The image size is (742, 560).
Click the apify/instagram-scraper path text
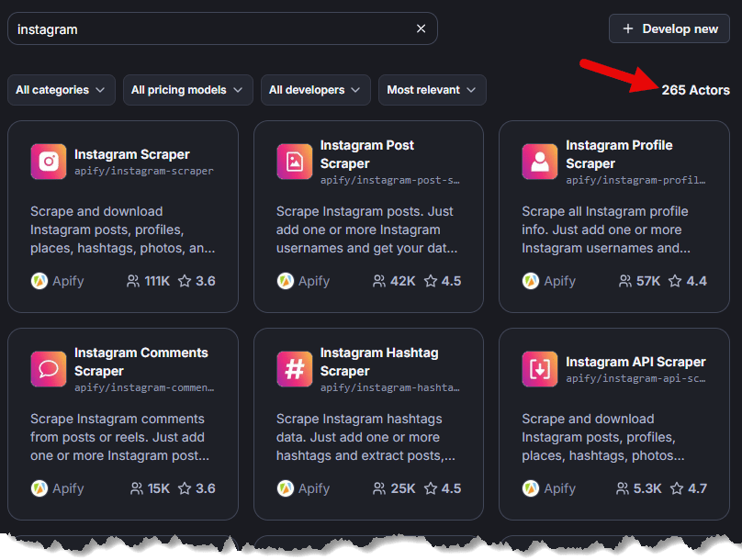point(144,172)
